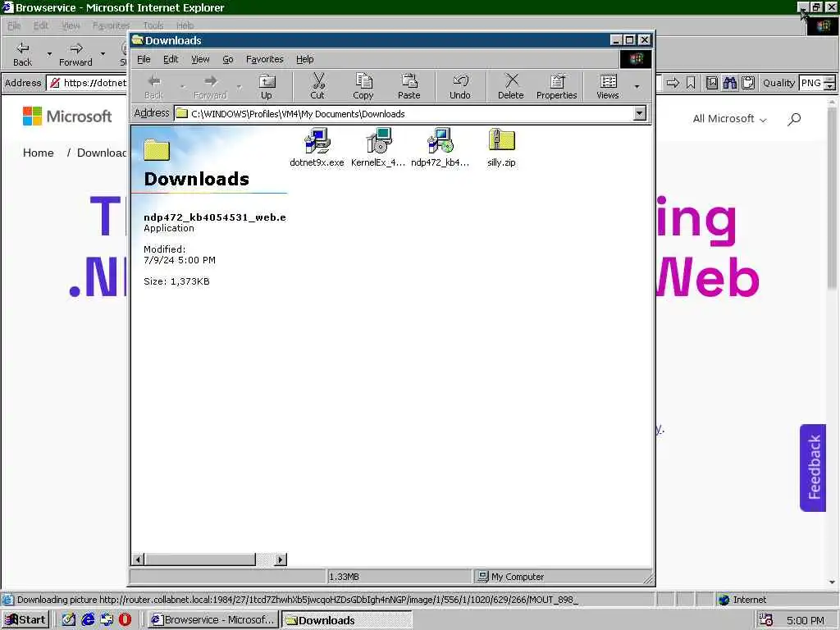Click the horizontal scrollbar left arrow

coord(138,559)
